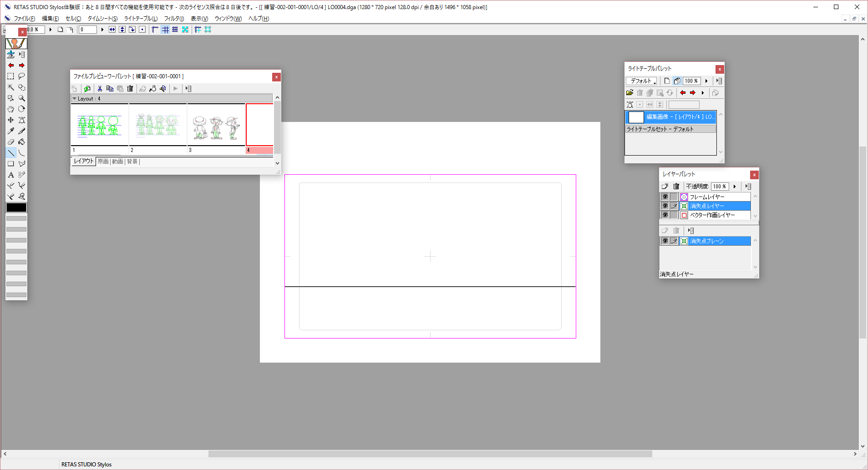Select the Fill bucket tool

click(x=21, y=142)
